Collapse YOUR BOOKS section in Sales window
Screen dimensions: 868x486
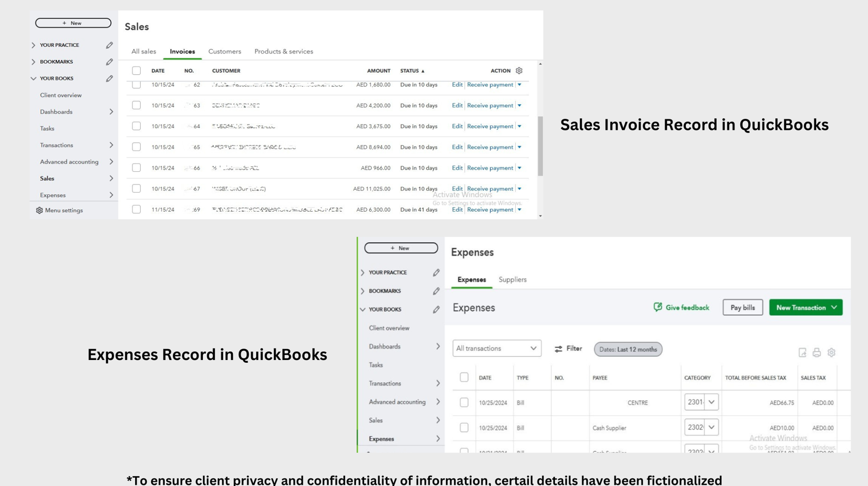point(33,79)
